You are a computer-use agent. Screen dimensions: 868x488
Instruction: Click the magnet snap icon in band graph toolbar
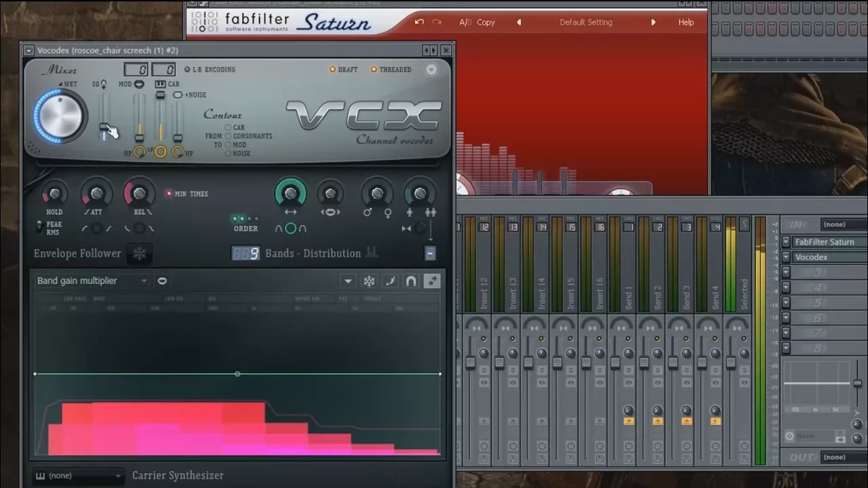point(411,281)
